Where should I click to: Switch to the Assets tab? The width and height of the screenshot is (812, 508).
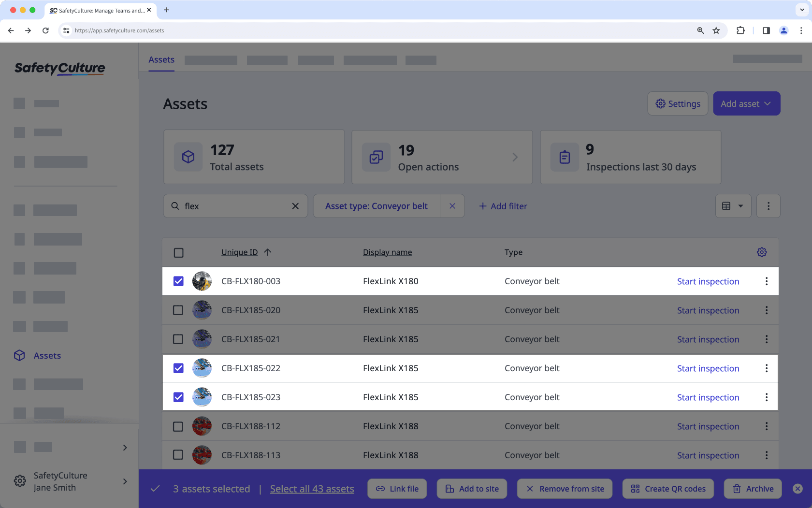pos(161,59)
